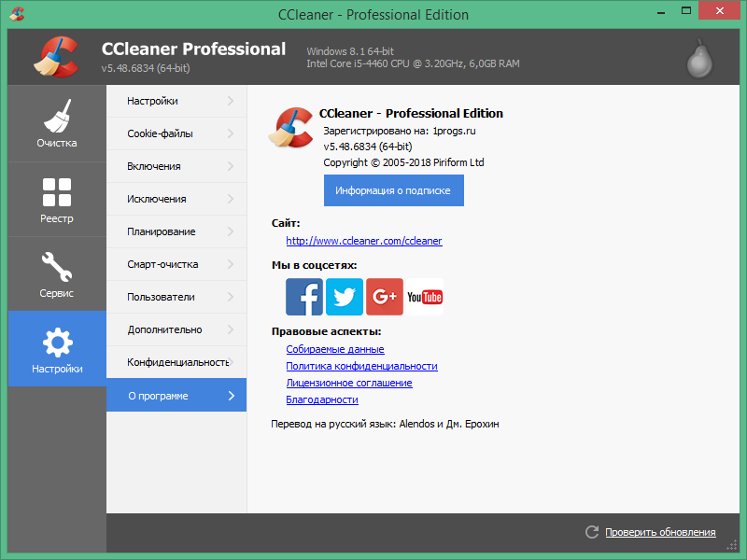The image size is (747, 560).
Task: Select the Сервис wrench icon
Action: tap(56, 266)
